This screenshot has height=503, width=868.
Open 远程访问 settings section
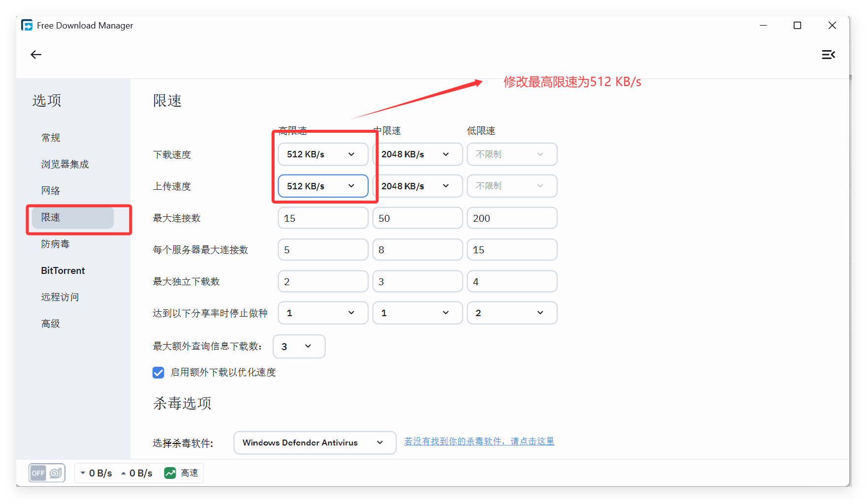[60, 297]
